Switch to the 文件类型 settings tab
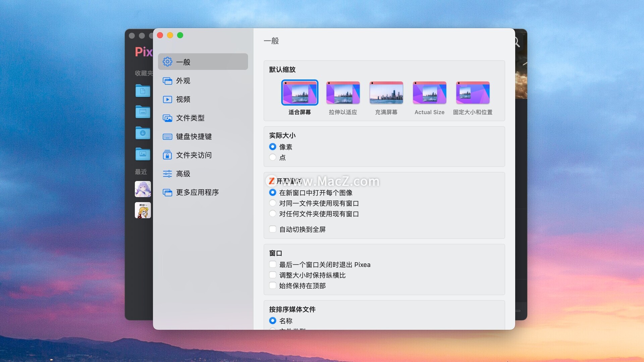 (203, 118)
